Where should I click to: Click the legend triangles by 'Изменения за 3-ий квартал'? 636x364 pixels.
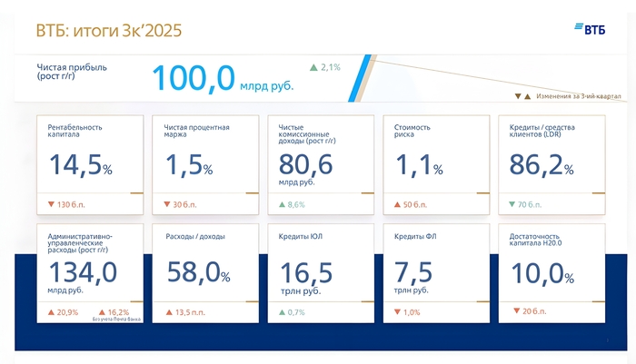click(x=522, y=96)
